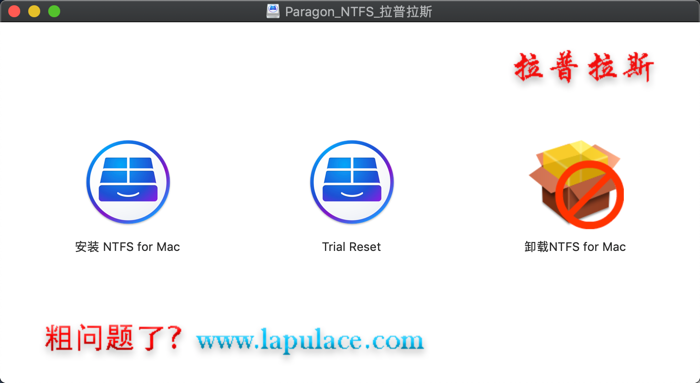Image resolution: width=700 pixels, height=383 pixels.
Task: Select the Trial Reset app icon
Action: click(352, 182)
